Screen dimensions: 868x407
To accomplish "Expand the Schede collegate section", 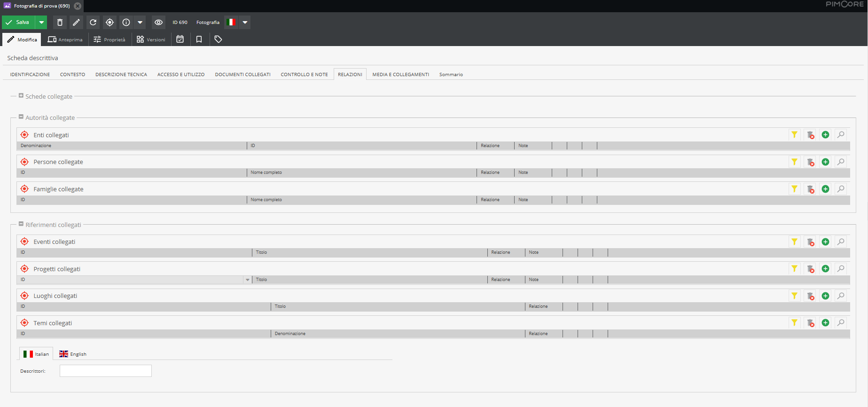I will pos(21,96).
